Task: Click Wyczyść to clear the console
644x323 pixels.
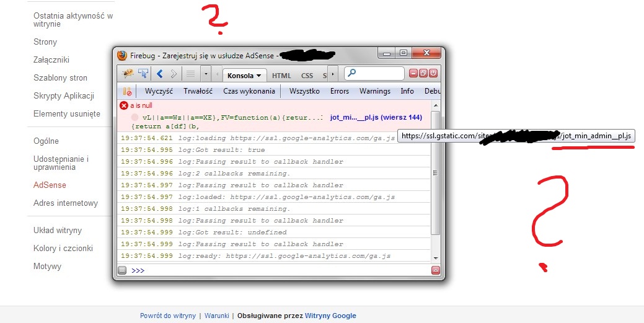Action: (x=159, y=91)
